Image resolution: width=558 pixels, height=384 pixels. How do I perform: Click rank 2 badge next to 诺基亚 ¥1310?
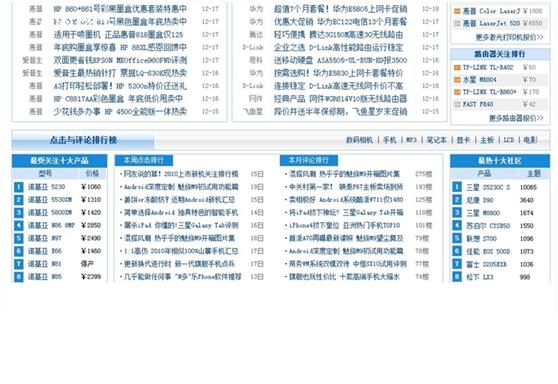(x=19, y=200)
